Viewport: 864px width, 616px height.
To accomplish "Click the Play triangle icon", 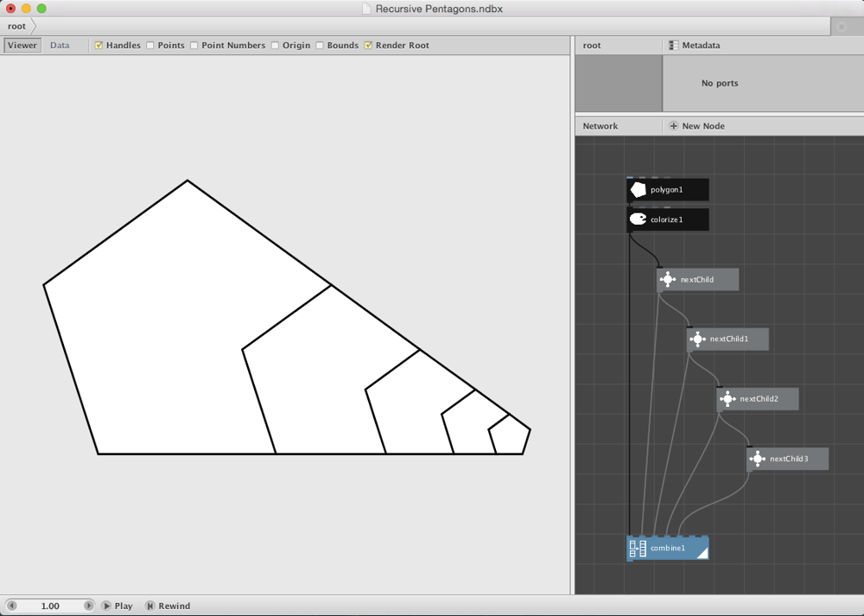I will 106,606.
